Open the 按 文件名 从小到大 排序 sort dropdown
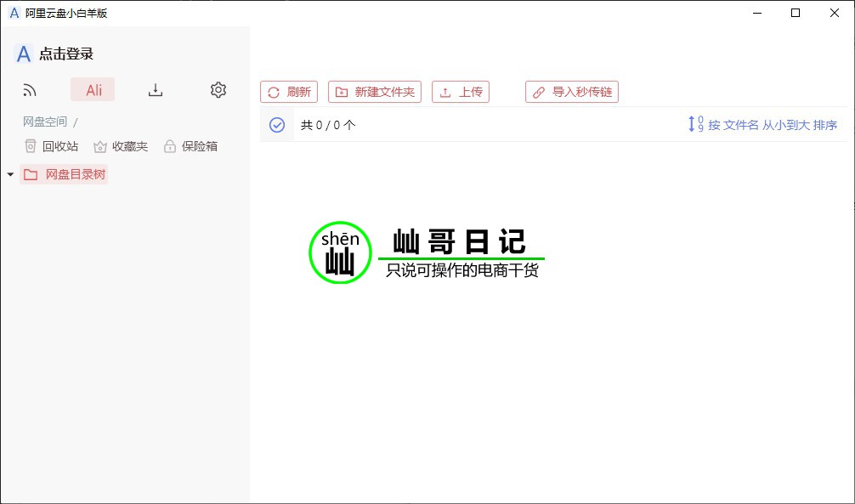The image size is (855, 504). [x=762, y=125]
